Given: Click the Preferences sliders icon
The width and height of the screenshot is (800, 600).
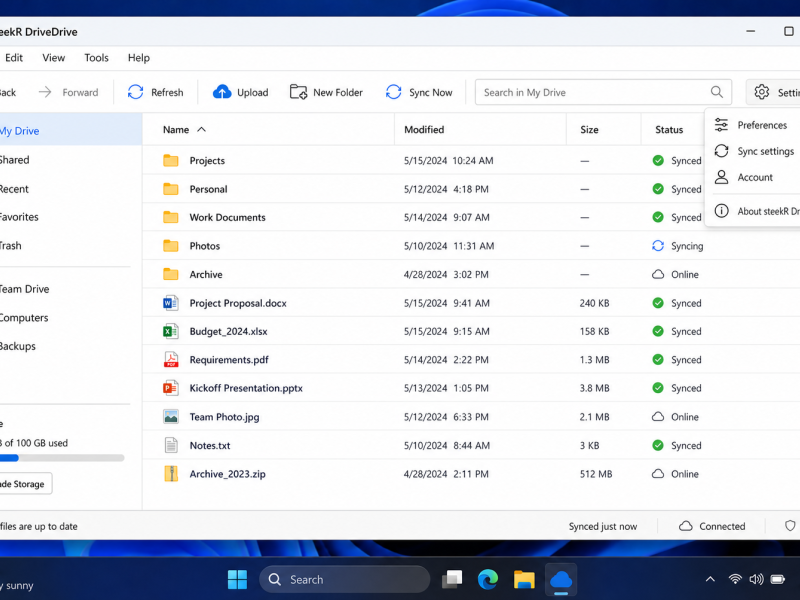Looking at the screenshot, I should coord(721,124).
